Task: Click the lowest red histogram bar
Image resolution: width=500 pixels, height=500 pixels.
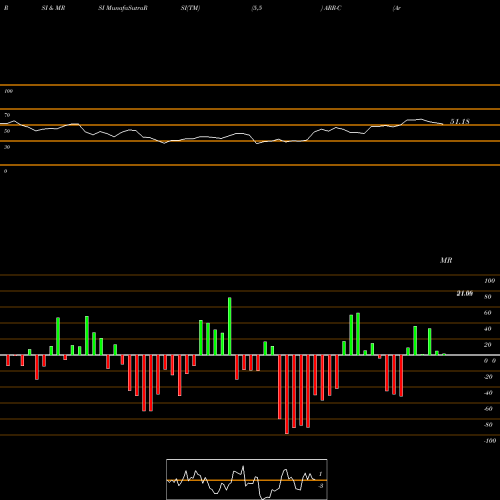Action: point(287,394)
